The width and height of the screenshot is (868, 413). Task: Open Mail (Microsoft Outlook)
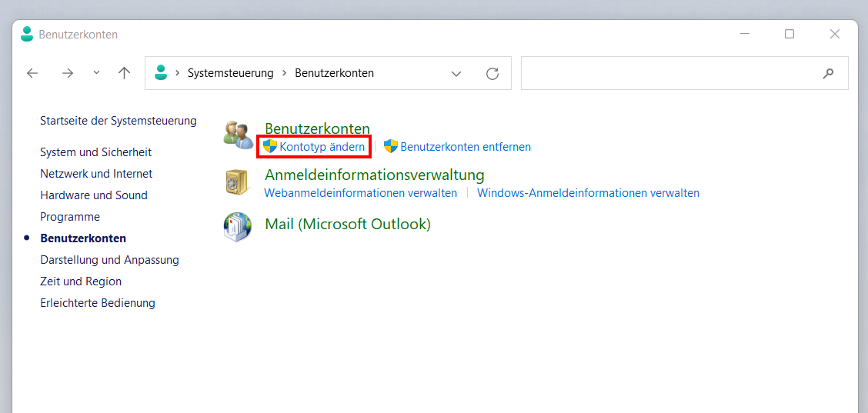(x=348, y=225)
